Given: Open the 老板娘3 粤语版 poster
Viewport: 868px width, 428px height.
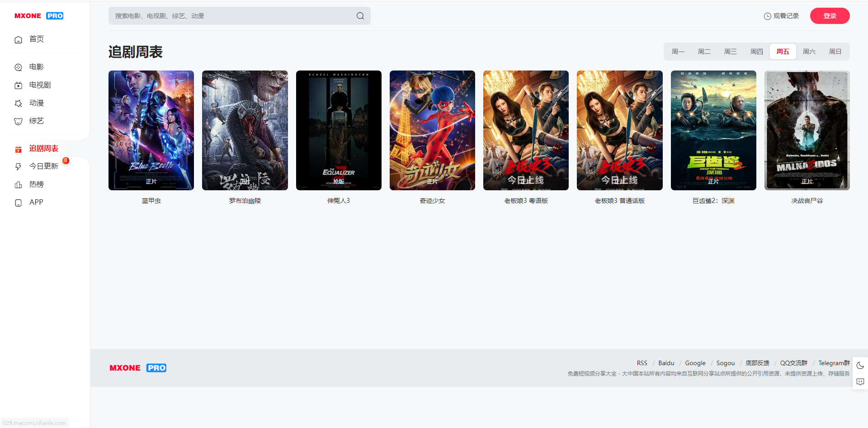Looking at the screenshot, I should point(526,130).
